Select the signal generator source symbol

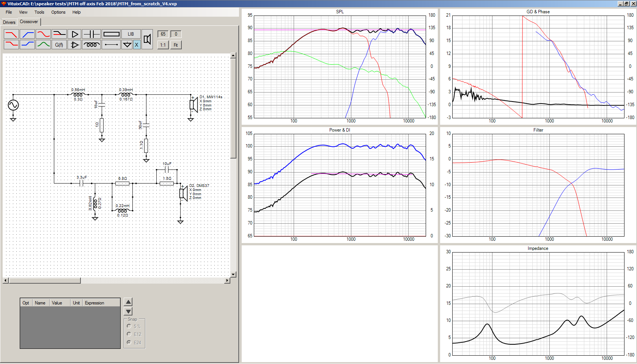pyautogui.click(x=13, y=105)
